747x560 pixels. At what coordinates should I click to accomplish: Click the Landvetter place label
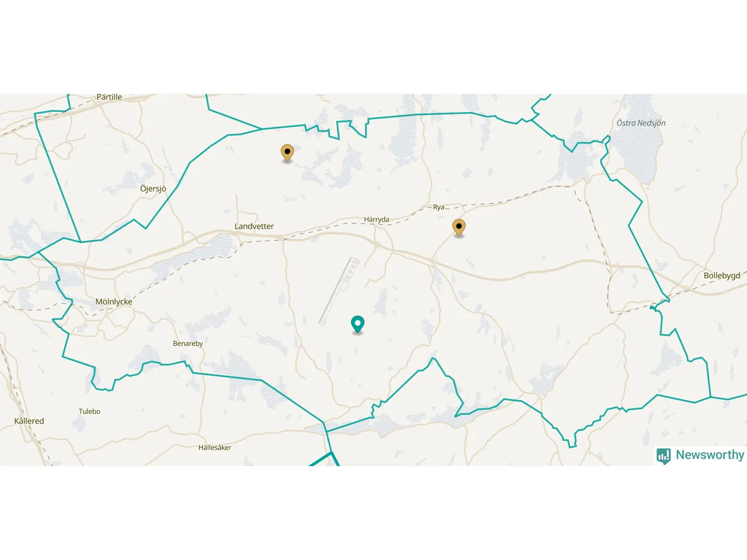coord(254,226)
